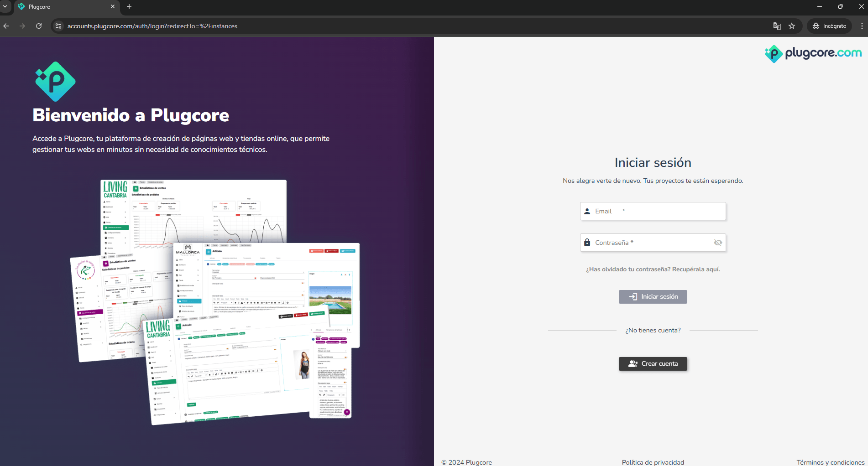Click the user icon in Email field

pos(587,211)
